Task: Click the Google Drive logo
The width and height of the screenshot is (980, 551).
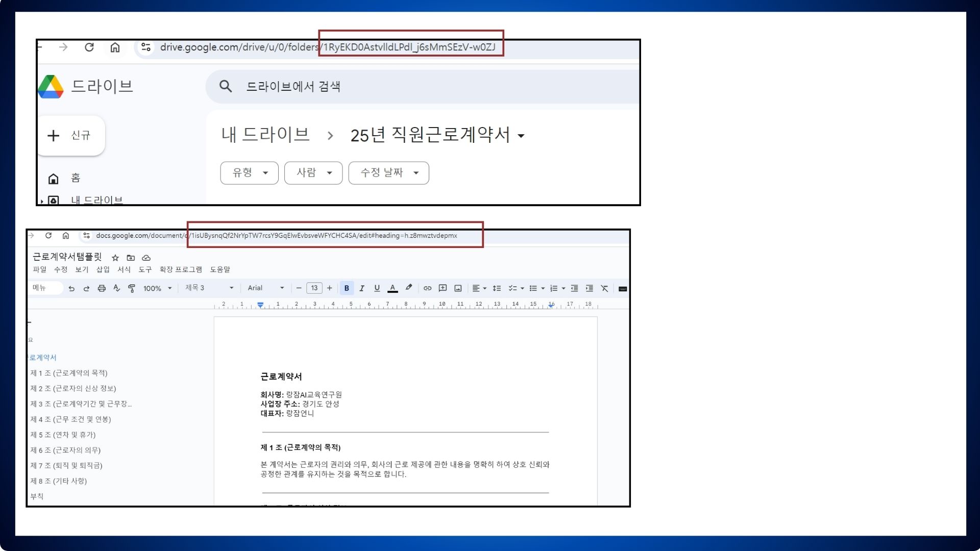Action: click(51, 86)
